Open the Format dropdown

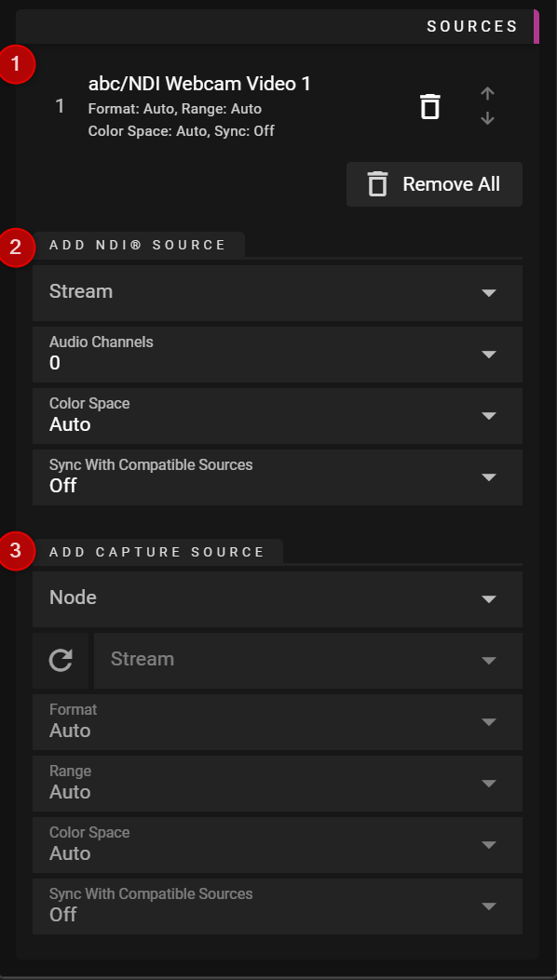[x=278, y=722]
